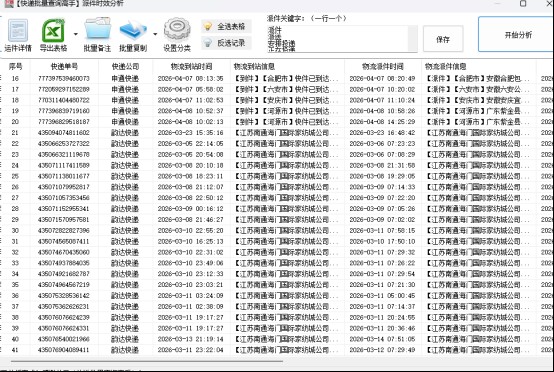This screenshot has height=372, width=554.
Task: Click arrival time 2026-03-09 00:16:12
Action: click(x=190, y=209)
